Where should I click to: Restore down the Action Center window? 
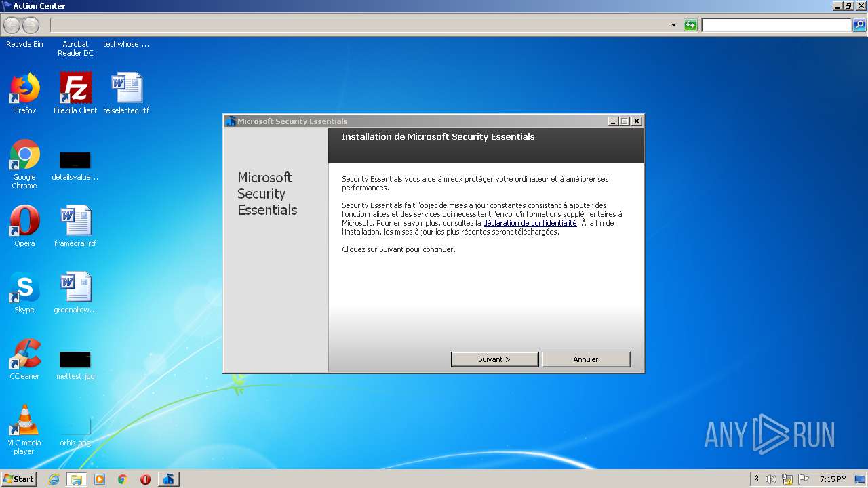[x=848, y=6]
